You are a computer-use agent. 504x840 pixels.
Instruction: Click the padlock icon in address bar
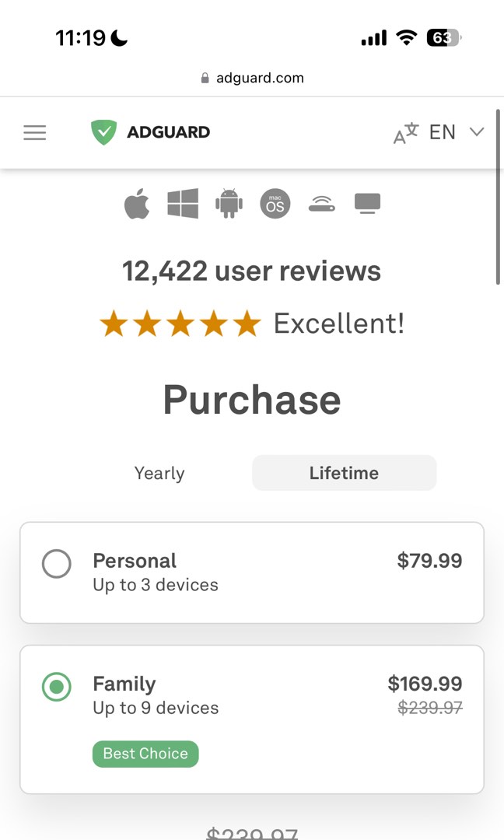pyautogui.click(x=205, y=77)
